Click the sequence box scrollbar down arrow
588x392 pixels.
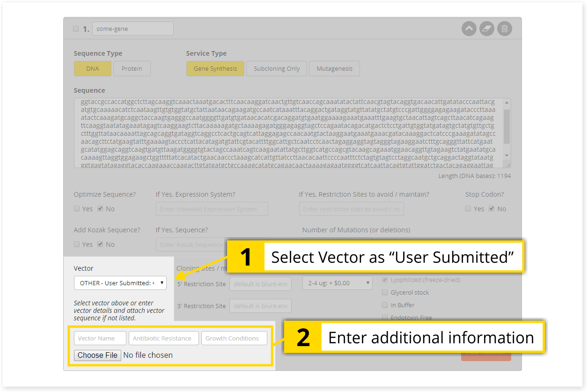point(507,155)
